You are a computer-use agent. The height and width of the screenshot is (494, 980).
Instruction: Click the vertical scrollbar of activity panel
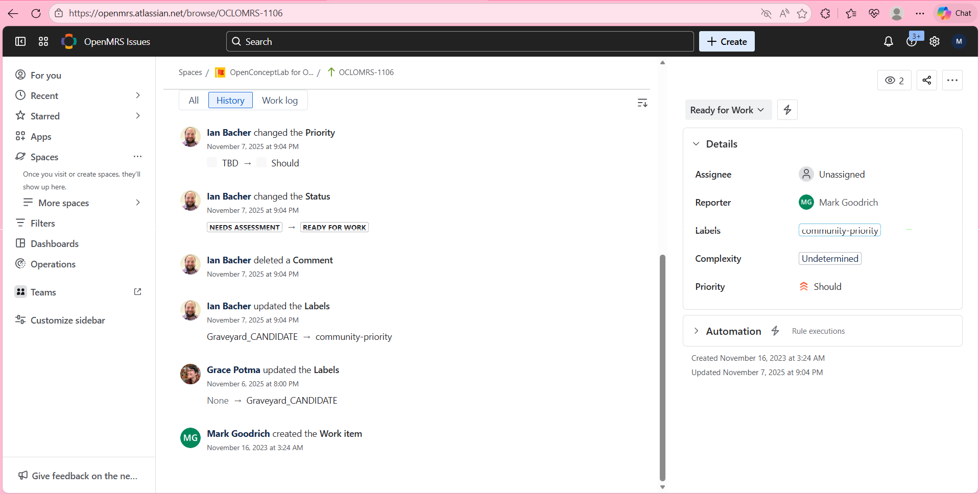point(662,367)
